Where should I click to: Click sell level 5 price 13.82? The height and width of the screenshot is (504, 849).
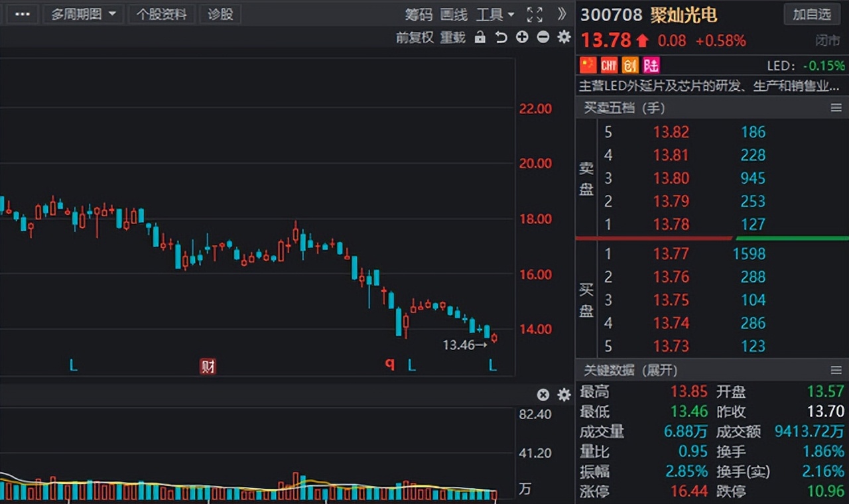pyautogui.click(x=671, y=132)
